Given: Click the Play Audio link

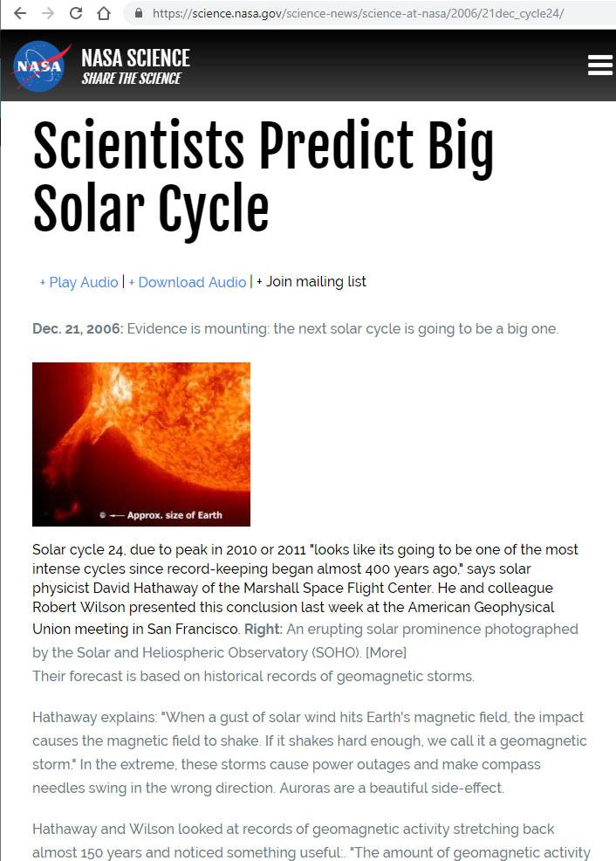Looking at the screenshot, I should click(83, 282).
